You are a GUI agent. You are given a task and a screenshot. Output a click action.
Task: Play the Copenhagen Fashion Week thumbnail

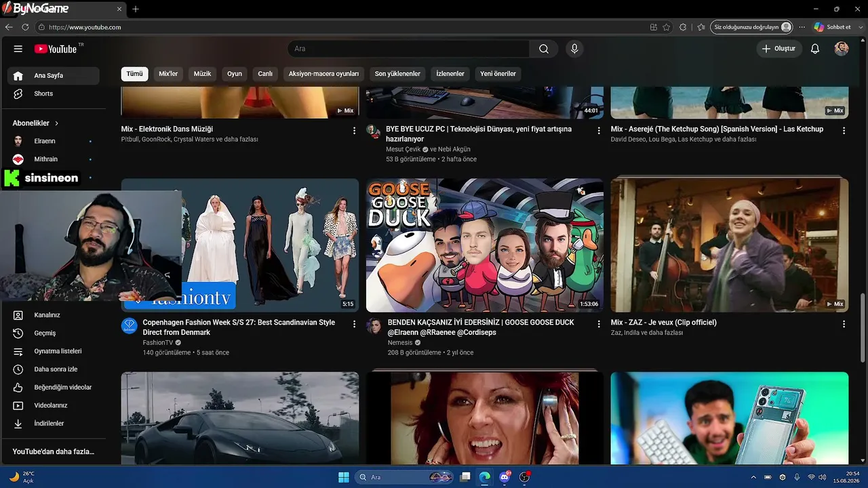pos(240,245)
